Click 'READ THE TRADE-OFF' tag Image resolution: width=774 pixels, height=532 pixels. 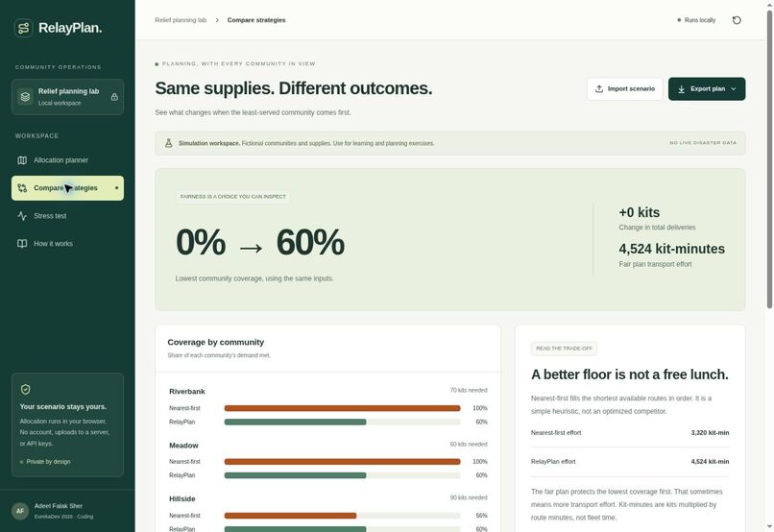[x=565, y=349]
